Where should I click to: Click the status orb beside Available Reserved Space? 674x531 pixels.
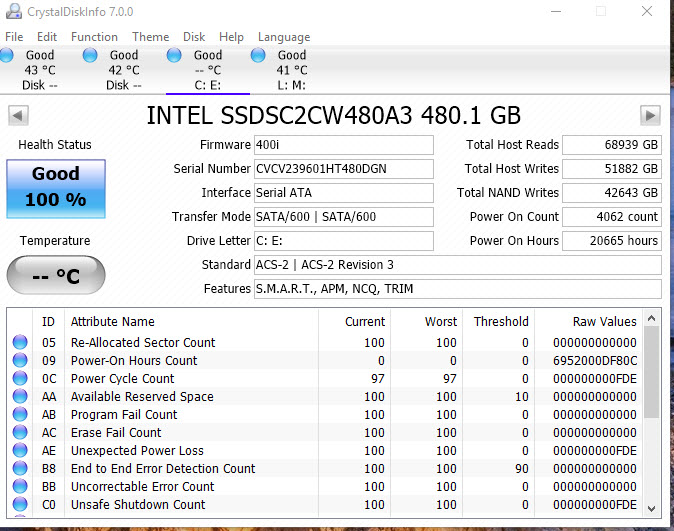[20, 397]
